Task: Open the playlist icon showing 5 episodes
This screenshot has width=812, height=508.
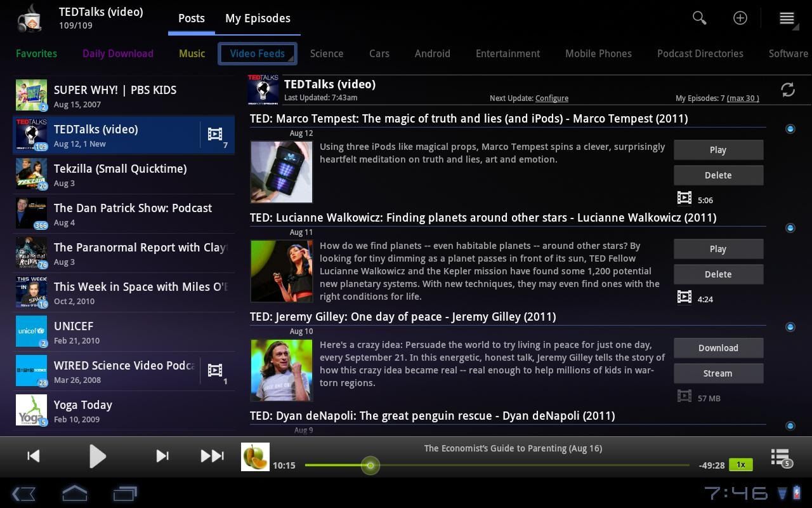Action: pyautogui.click(x=779, y=456)
